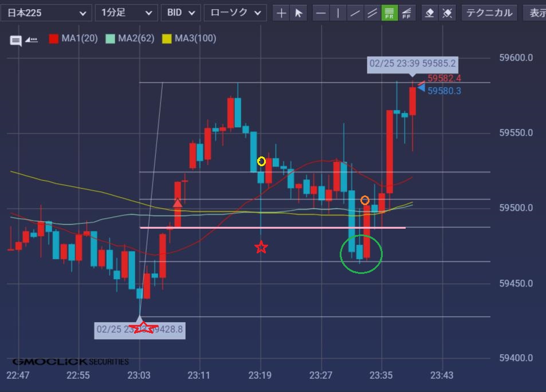Select the crosshair cursor tool
Screen dimensions: 546x392
(281, 13)
